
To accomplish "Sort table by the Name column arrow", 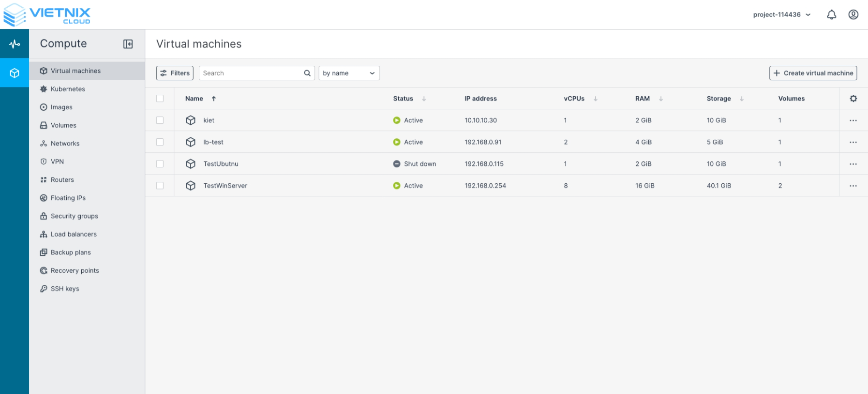I will (x=213, y=99).
